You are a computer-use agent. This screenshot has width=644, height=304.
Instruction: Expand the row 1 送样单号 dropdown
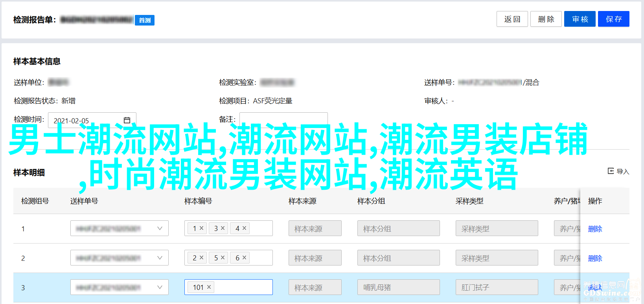coord(160,228)
